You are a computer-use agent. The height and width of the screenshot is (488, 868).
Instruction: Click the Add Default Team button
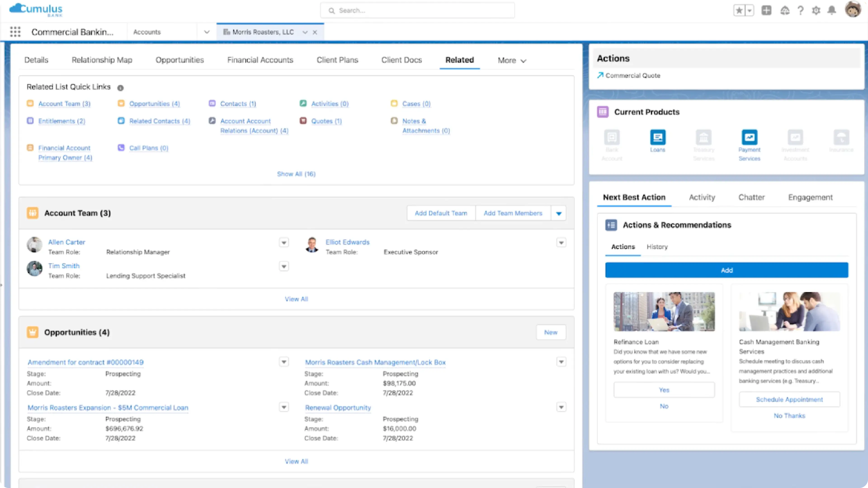pyautogui.click(x=441, y=213)
